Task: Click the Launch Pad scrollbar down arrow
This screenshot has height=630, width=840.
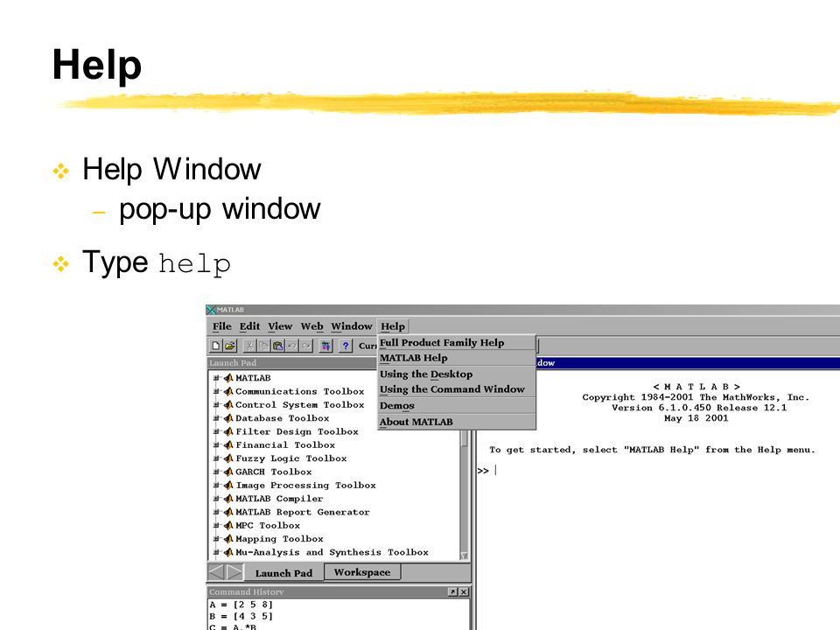Action: coord(464,556)
